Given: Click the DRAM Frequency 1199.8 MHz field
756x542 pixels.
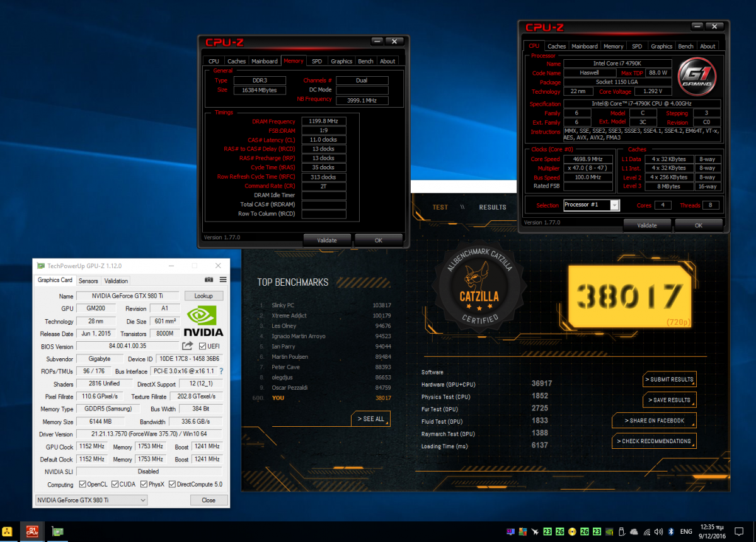Looking at the screenshot, I should click(324, 121).
